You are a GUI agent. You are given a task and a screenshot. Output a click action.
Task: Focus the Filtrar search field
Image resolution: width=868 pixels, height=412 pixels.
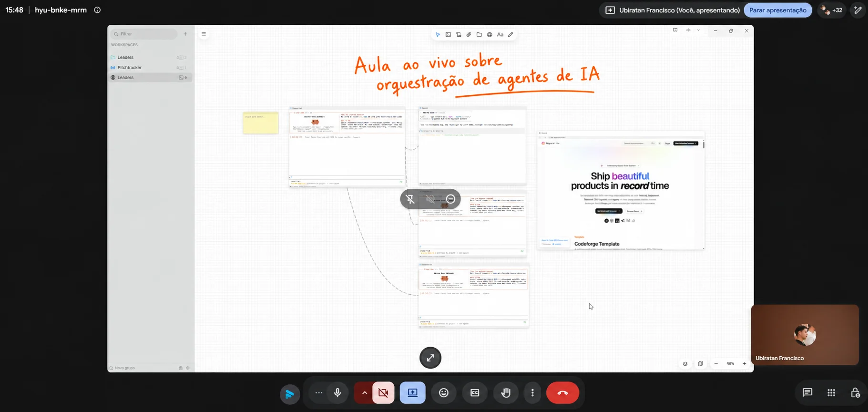[x=144, y=34]
